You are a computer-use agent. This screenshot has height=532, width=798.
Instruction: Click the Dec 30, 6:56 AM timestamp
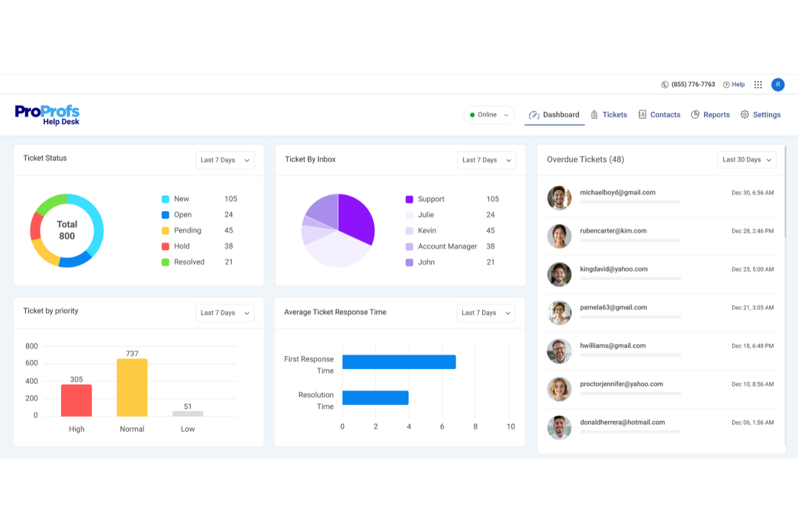pyautogui.click(x=752, y=193)
